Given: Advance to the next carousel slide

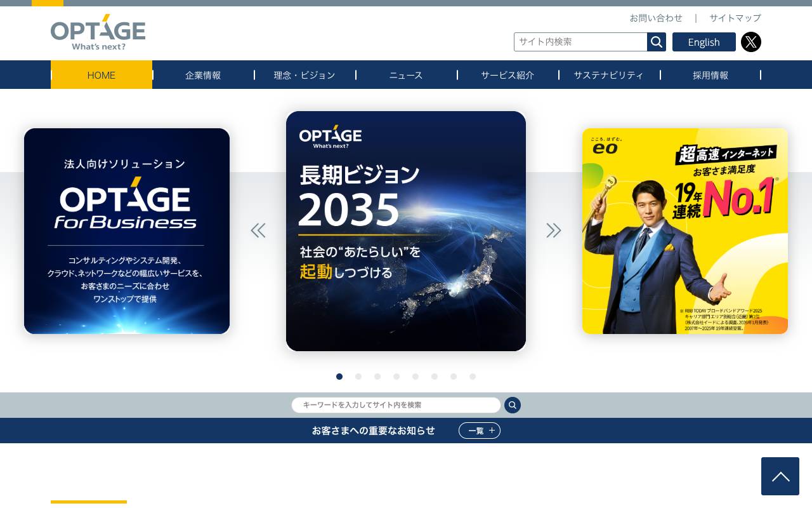Looking at the screenshot, I should [x=554, y=231].
